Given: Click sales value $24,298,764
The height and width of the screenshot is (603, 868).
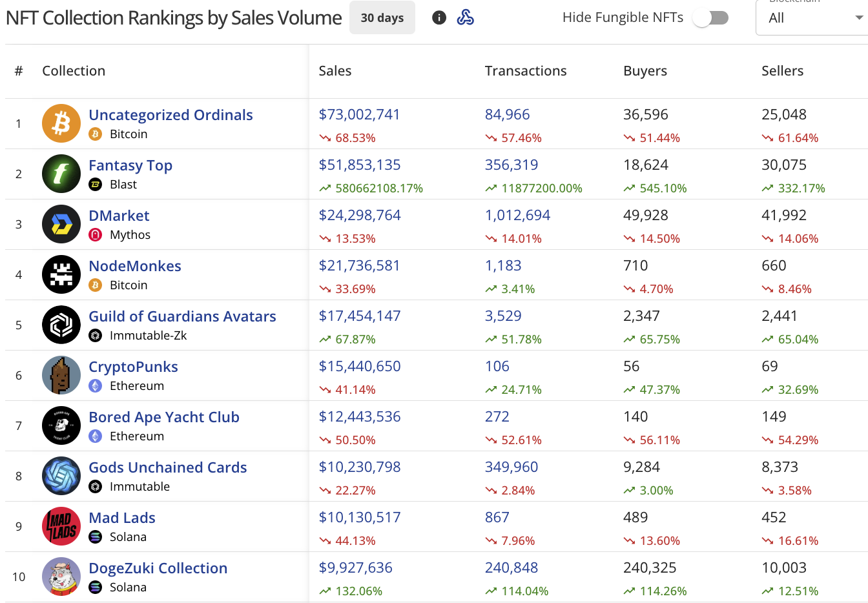Looking at the screenshot, I should pyautogui.click(x=360, y=215).
